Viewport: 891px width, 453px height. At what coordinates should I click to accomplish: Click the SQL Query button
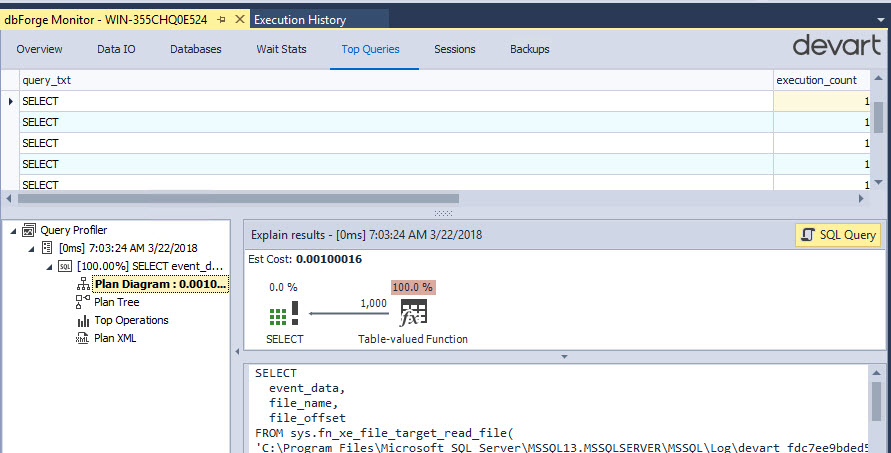[838, 235]
